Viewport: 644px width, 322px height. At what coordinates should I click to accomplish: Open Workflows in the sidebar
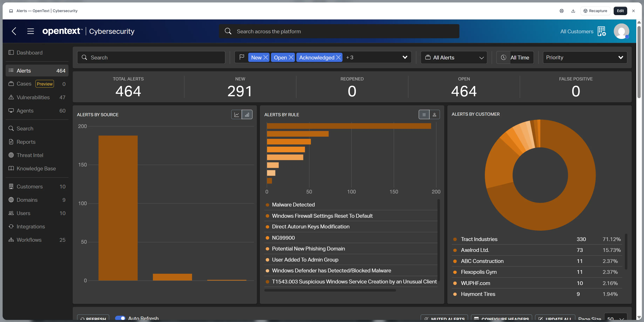37,240
